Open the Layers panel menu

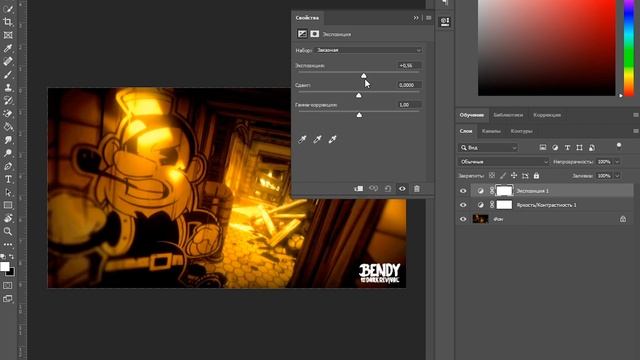[x=636, y=131]
